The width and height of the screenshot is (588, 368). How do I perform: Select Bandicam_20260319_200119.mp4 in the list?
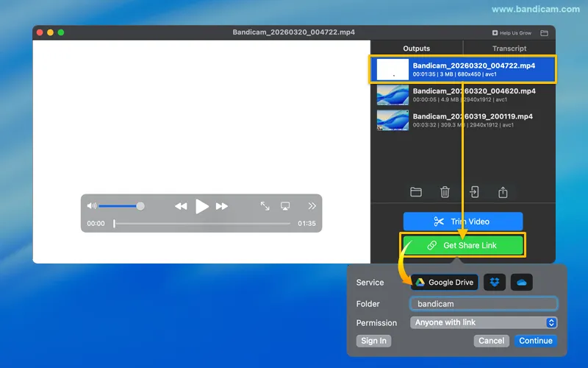[x=463, y=120]
